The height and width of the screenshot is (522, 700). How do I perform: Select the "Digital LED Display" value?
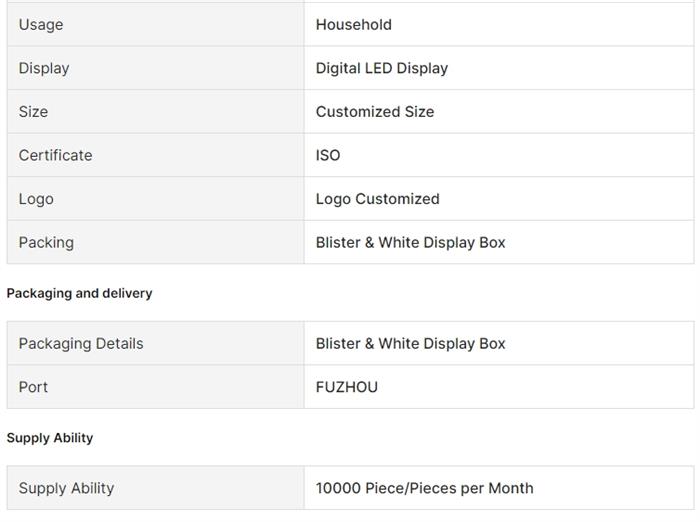[381, 68]
